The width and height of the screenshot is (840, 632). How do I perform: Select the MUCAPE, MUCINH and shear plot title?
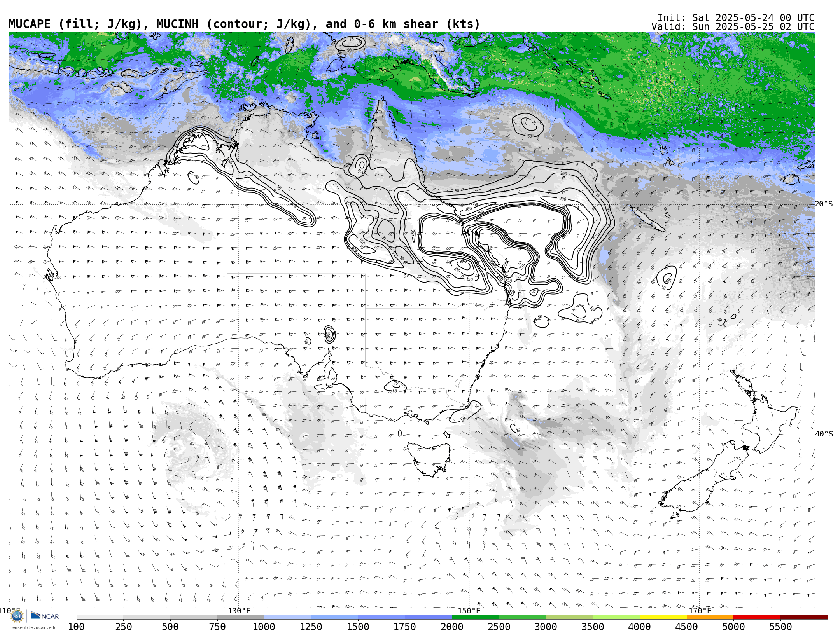[244, 24]
